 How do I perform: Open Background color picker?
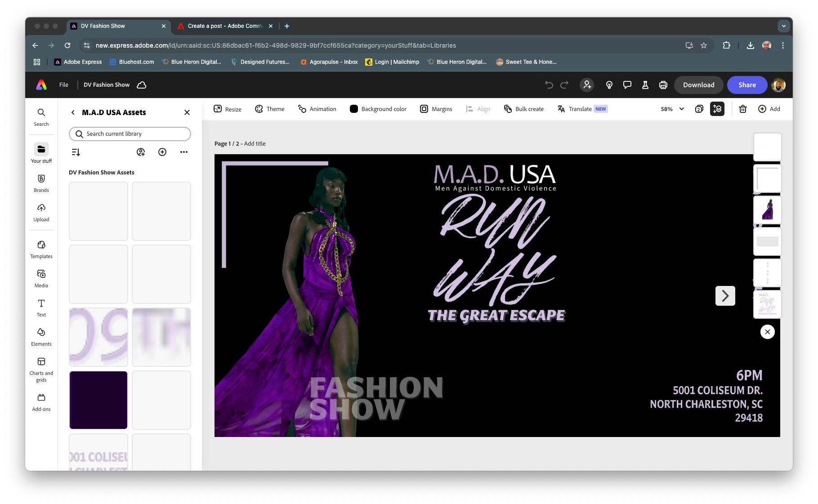click(378, 109)
